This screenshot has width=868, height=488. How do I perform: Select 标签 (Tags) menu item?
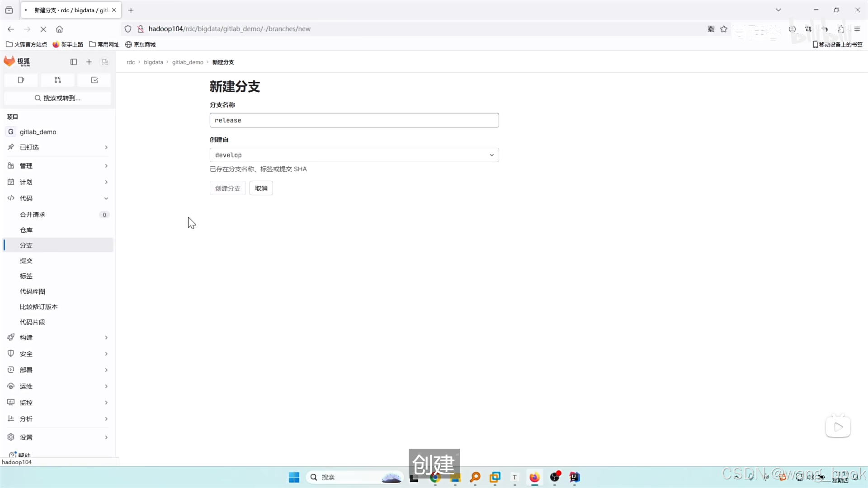coord(26,276)
